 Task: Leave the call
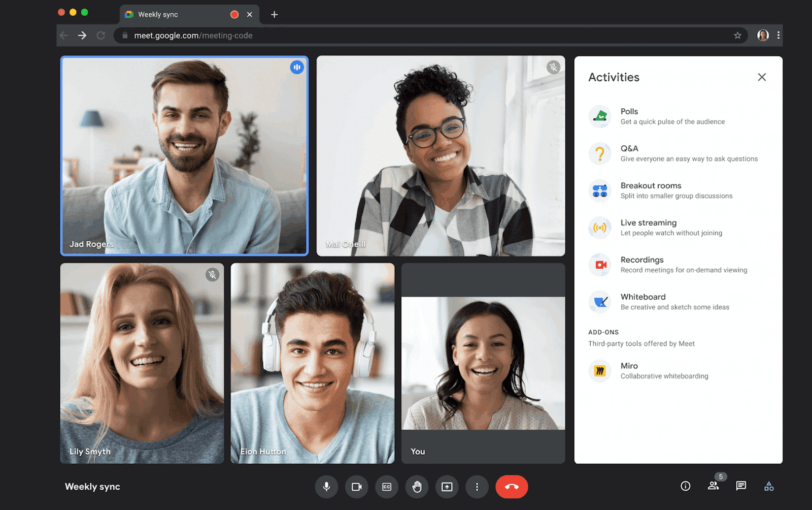pos(512,487)
